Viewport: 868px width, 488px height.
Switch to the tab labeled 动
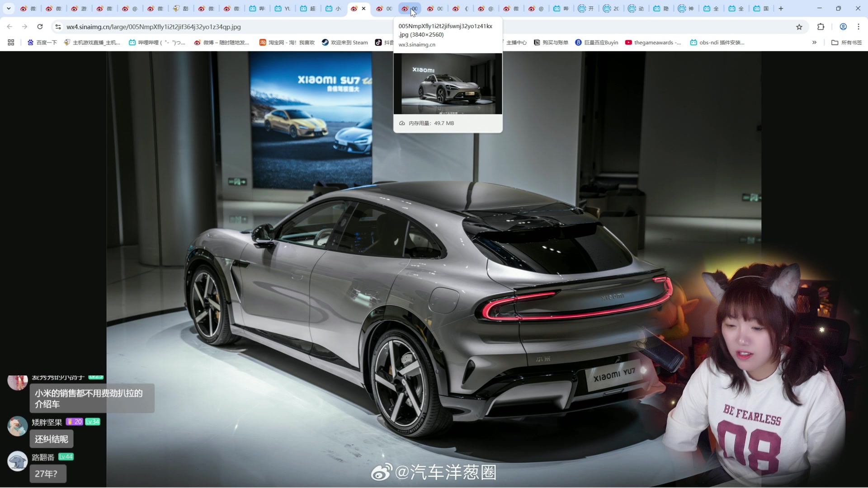(636, 9)
